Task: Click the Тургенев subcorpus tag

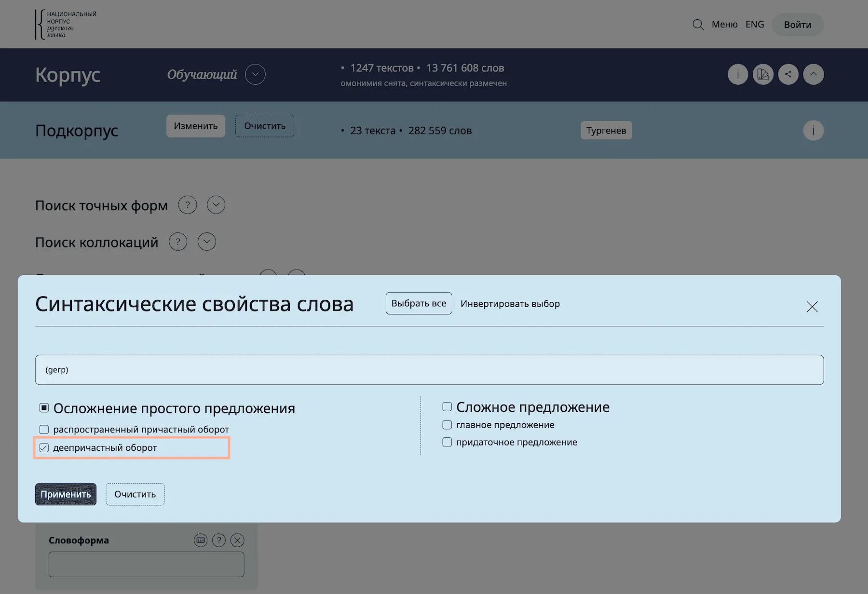Action: 606,130
